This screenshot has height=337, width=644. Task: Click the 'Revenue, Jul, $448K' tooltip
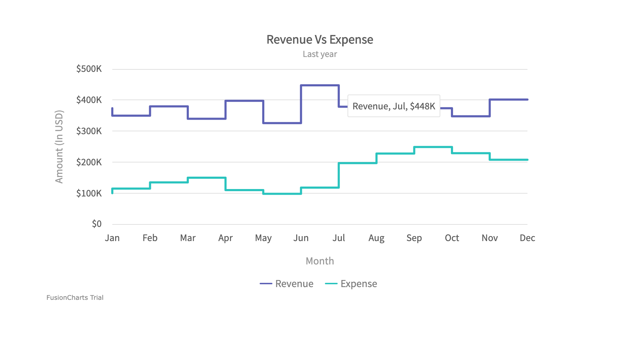[x=394, y=106]
